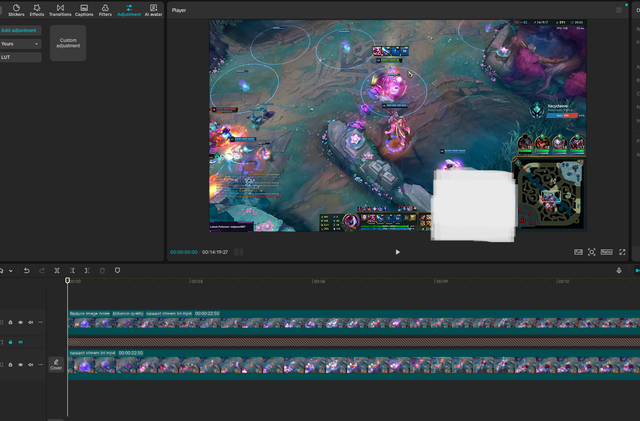Unlock the adjustment track
Image resolution: width=640 pixels, height=421 pixels.
(11, 342)
